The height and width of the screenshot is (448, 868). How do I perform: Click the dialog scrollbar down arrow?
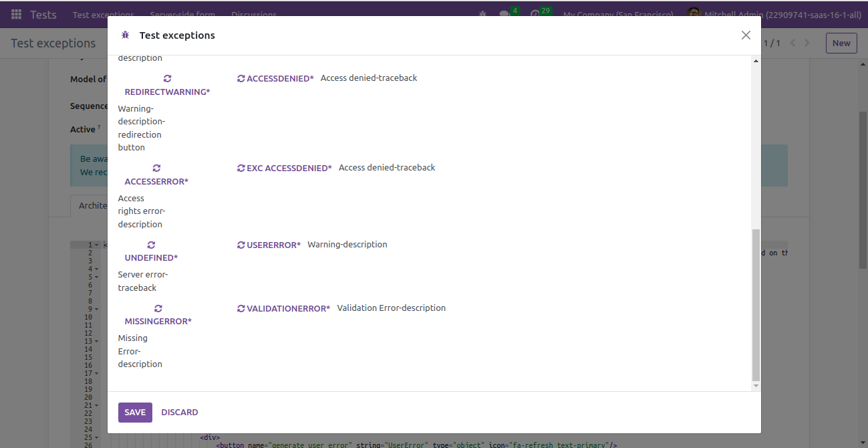point(756,386)
